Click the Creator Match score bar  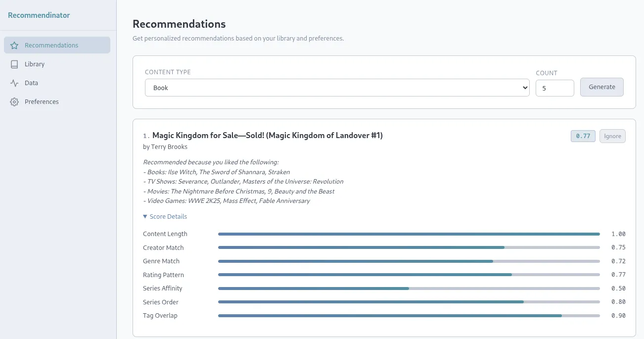409,247
